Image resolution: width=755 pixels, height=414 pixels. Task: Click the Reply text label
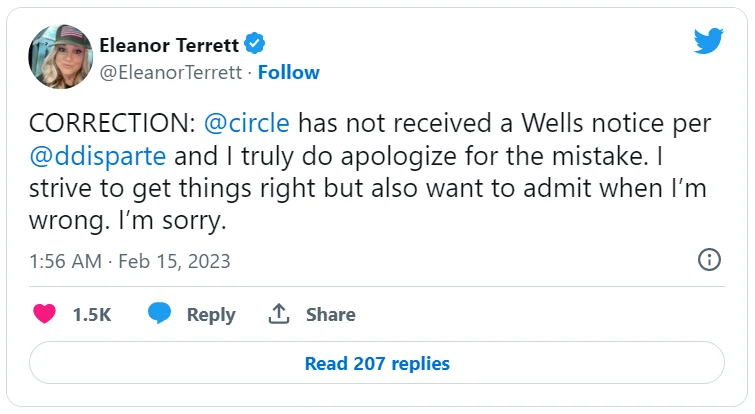211,314
